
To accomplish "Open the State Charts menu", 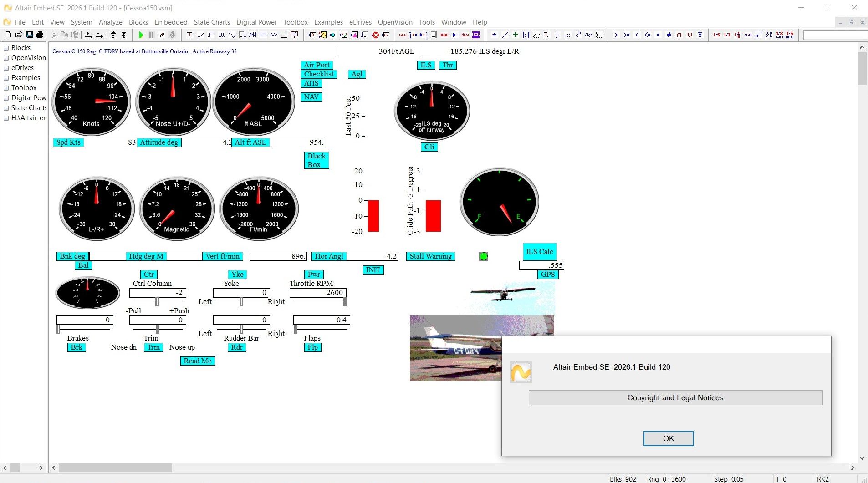I will (x=212, y=22).
